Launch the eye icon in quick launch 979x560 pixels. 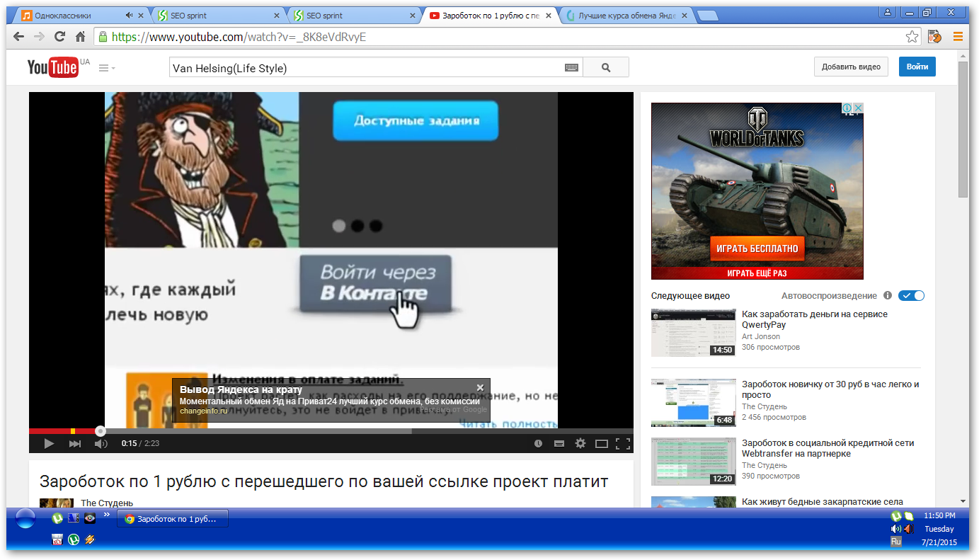coord(90,518)
